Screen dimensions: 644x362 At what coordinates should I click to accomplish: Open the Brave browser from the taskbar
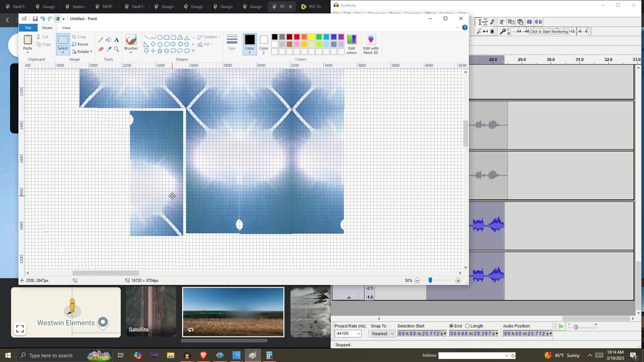204,355
